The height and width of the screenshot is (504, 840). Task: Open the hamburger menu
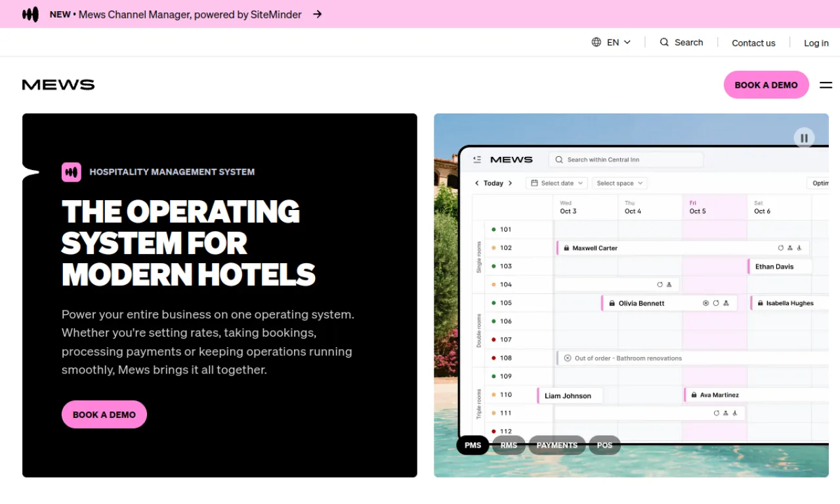coord(826,85)
